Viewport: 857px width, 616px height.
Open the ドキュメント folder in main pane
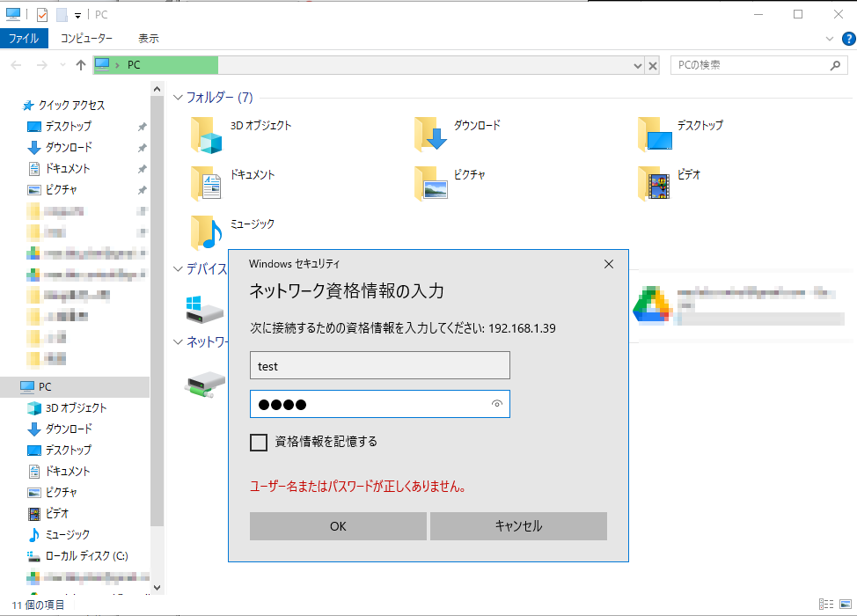tap(206, 184)
